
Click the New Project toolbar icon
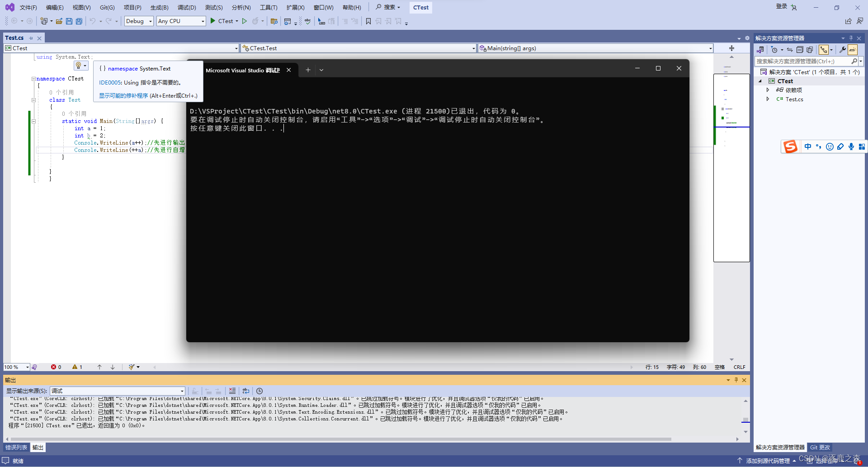point(44,21)
